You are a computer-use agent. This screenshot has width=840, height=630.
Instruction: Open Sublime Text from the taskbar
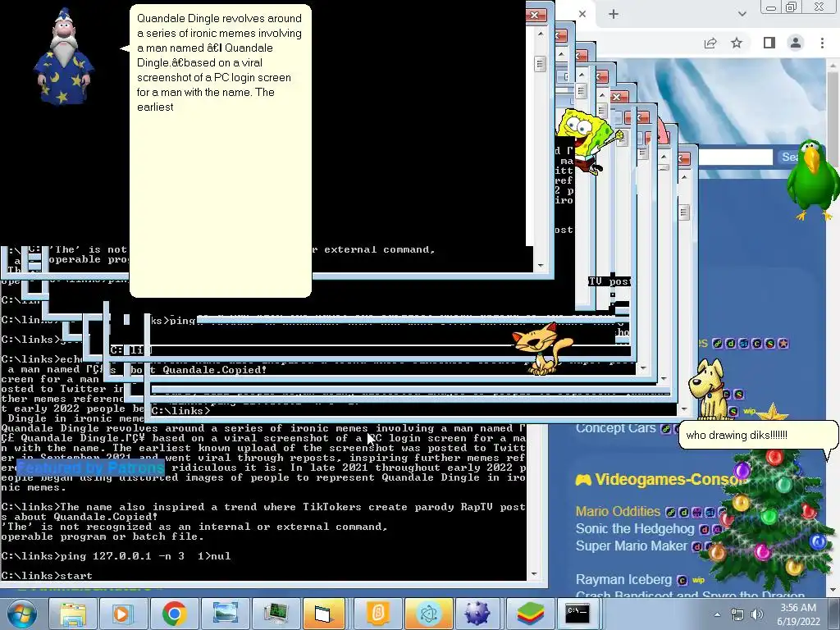[x=377, y=614]
